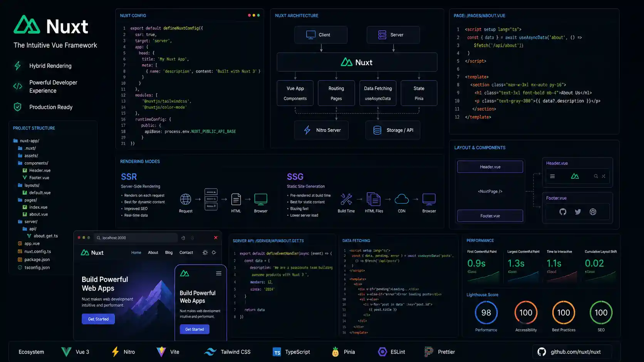The width and height of the screenshot is (644, 362).
Task: Click the State Pinia box in architecture
Action: click(x=419, y=93)
